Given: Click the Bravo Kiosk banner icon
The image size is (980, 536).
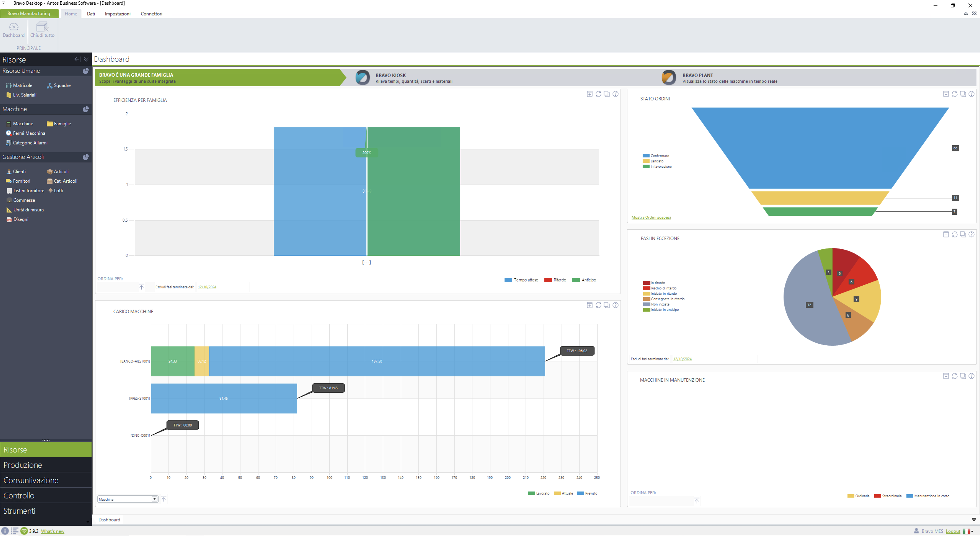Looking at the screenshot, I should coord(362,78).
